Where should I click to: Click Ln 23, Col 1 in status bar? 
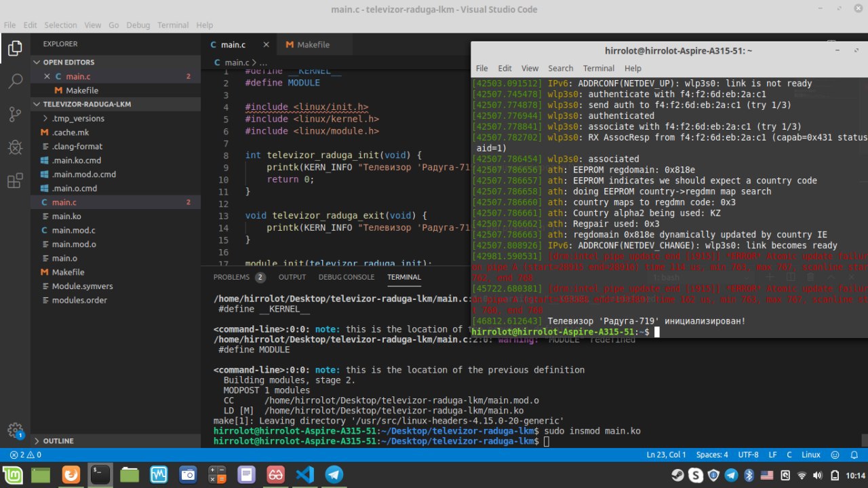[666, 455]
